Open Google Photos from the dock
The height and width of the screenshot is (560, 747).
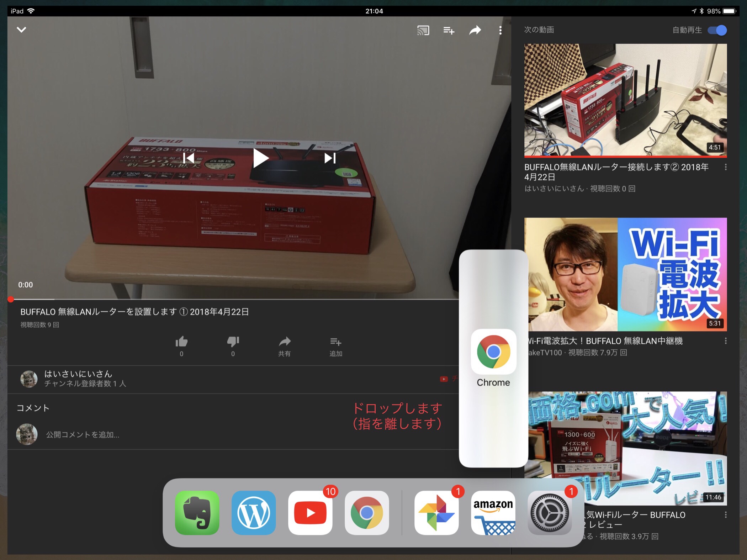tap(436, 513)
